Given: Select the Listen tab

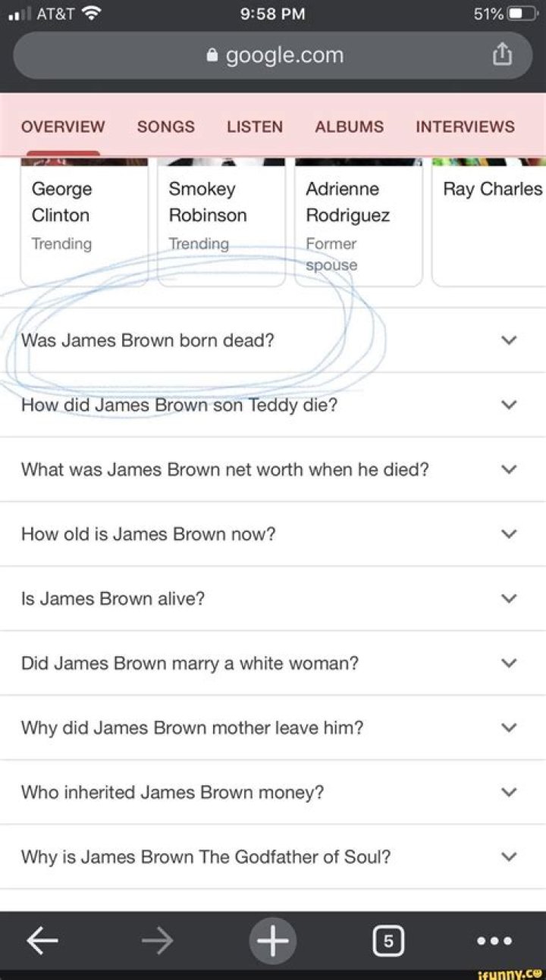Looking at the screenshot, I should coord(255,127).
